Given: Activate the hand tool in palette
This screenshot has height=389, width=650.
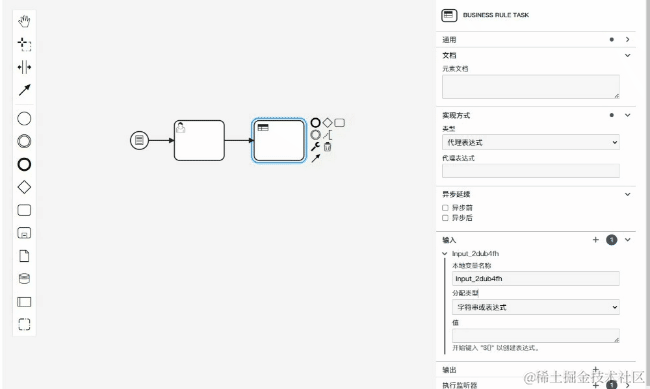Looking at the screenshot, I should [24, 21].
